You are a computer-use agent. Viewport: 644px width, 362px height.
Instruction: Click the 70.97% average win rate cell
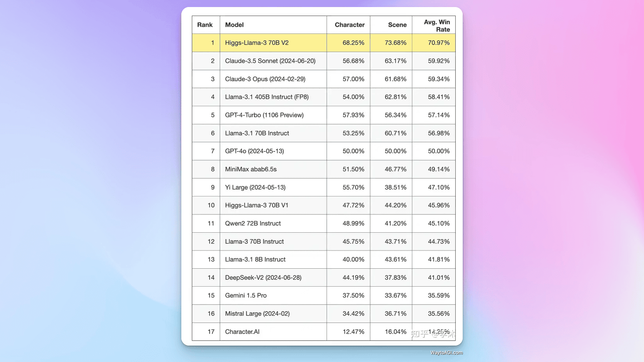[x=434, y=43]
